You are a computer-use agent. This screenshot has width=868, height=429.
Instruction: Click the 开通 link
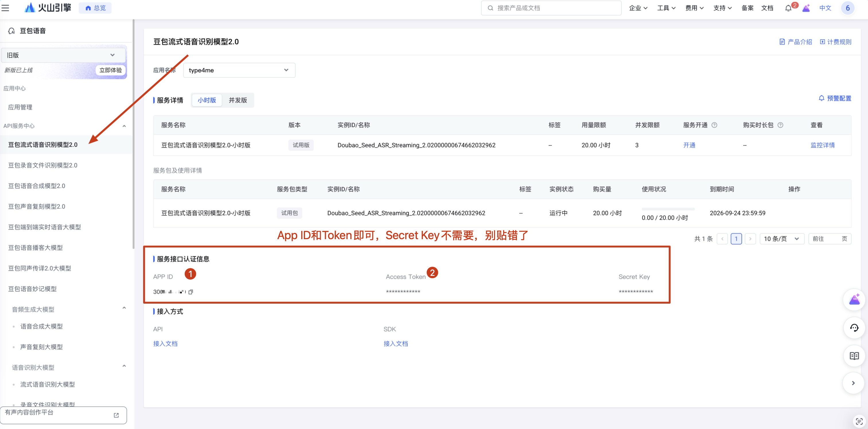coord(689,145)
